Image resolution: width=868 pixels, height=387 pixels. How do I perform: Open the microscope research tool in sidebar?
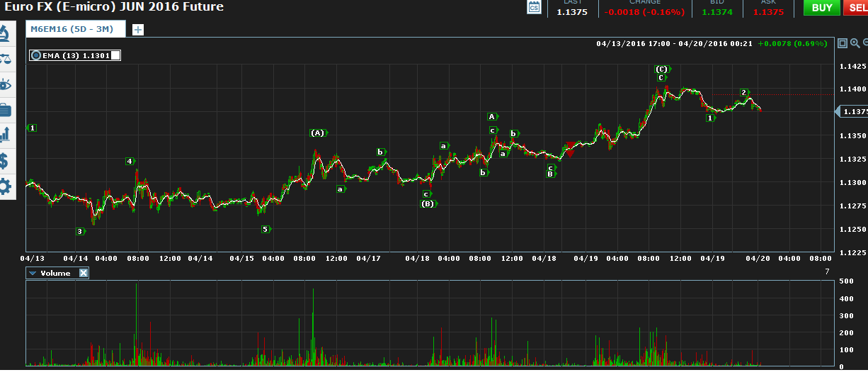point(5,33)
